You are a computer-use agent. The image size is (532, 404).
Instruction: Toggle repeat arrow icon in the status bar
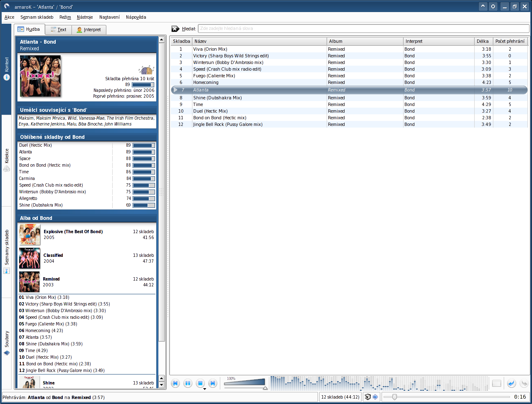[375, 397]
